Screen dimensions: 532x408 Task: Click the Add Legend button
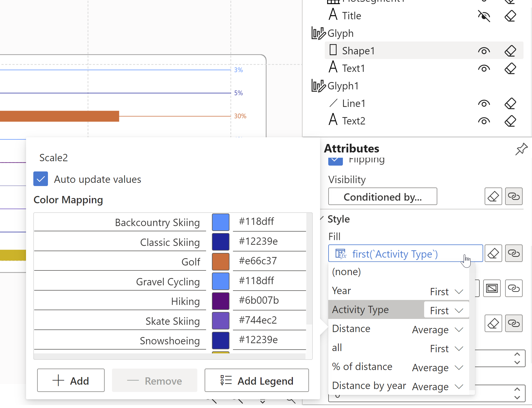click(x=257, y=381)
